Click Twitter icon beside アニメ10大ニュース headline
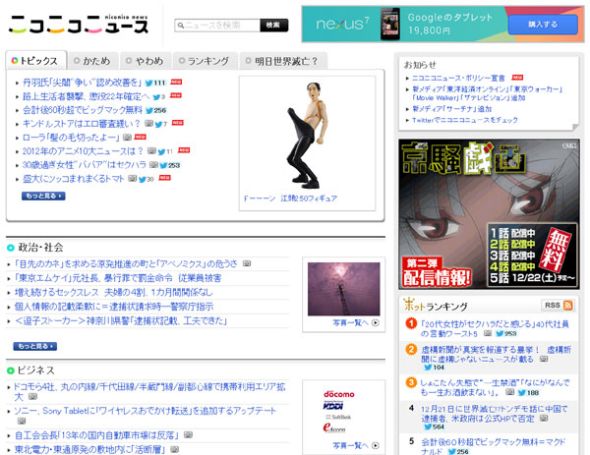Screen dimensions: 590x455 (x=162, y=152)
